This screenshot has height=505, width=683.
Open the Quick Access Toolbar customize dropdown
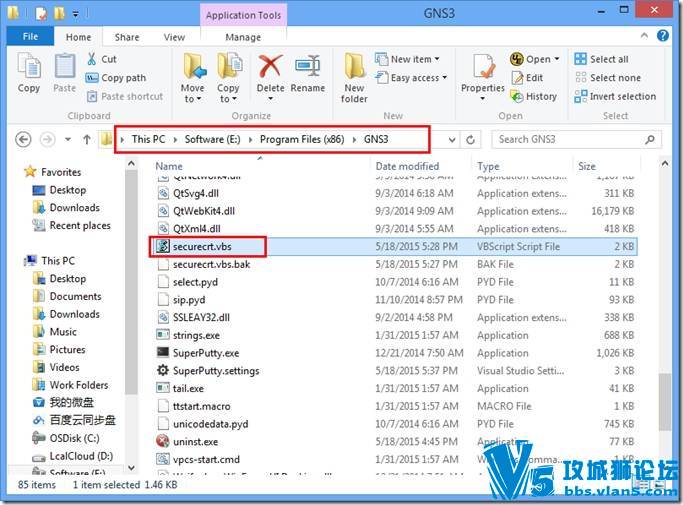75,14
